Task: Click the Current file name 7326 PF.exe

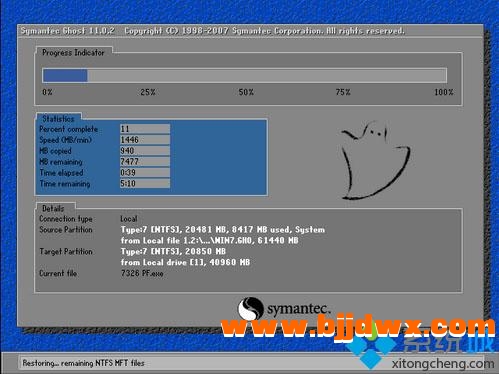Action: tap(142, 273)
